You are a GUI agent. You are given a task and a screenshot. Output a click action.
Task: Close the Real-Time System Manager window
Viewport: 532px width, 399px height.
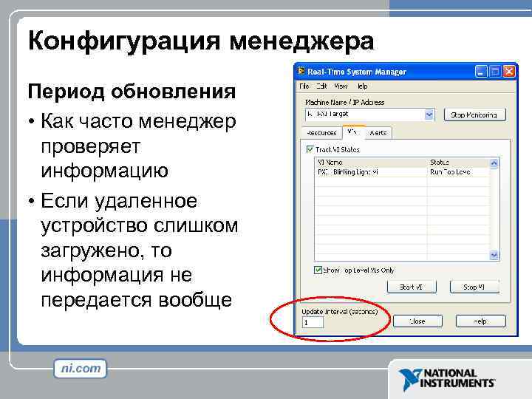click(509, 72)
